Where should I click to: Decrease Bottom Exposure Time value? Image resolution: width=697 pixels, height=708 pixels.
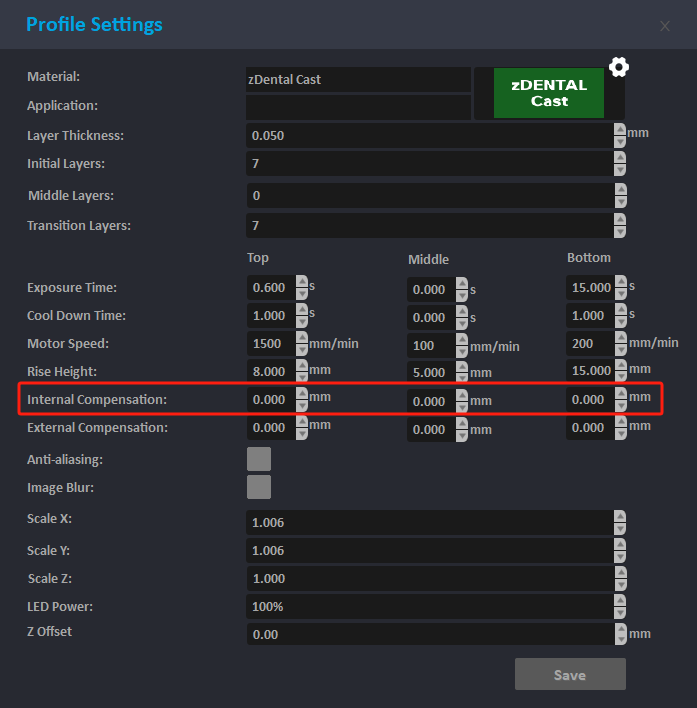click(x=621, y=294)
